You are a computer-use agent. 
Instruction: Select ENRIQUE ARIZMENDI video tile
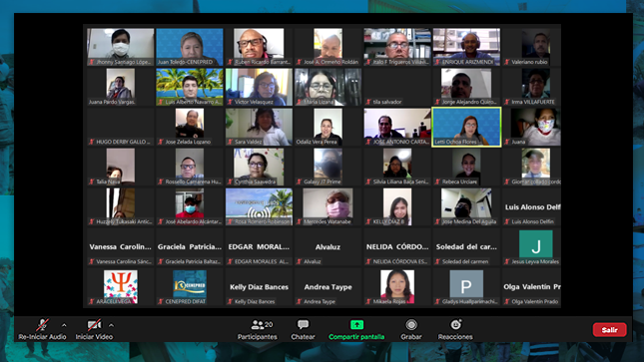[x=466, y=47]
